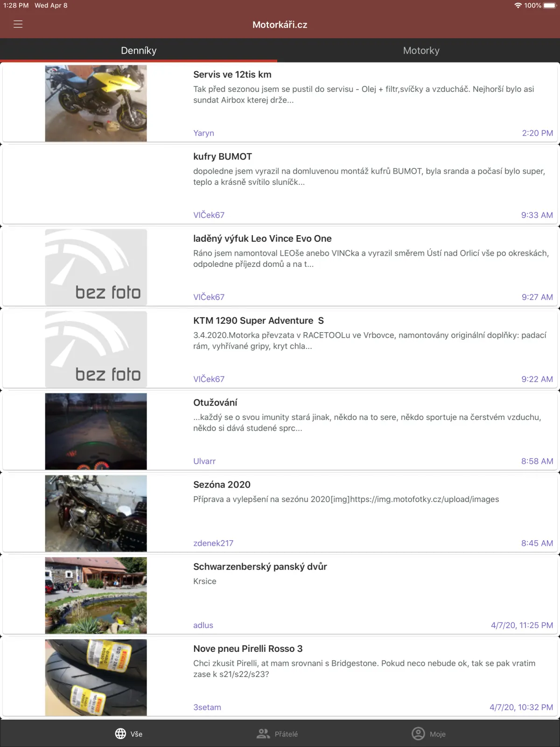Open the bez foto placeholder for KTM entry

tap(96, 349)
